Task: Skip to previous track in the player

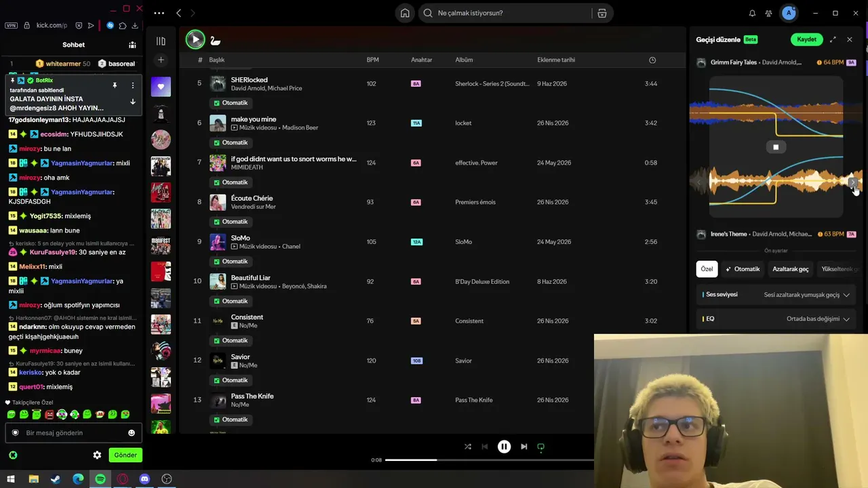Action: pos(484,447)
